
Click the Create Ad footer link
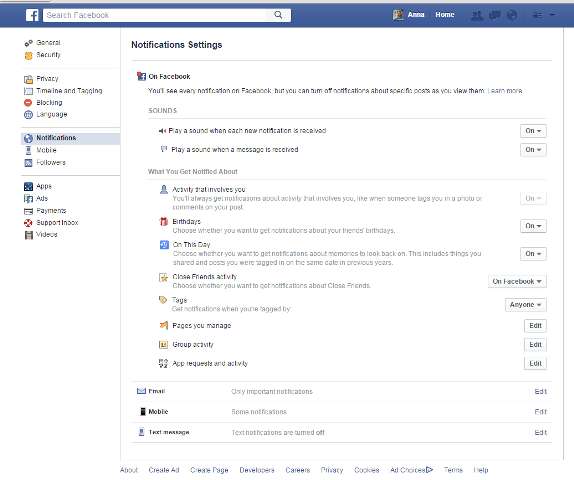[x=164, y=470]
